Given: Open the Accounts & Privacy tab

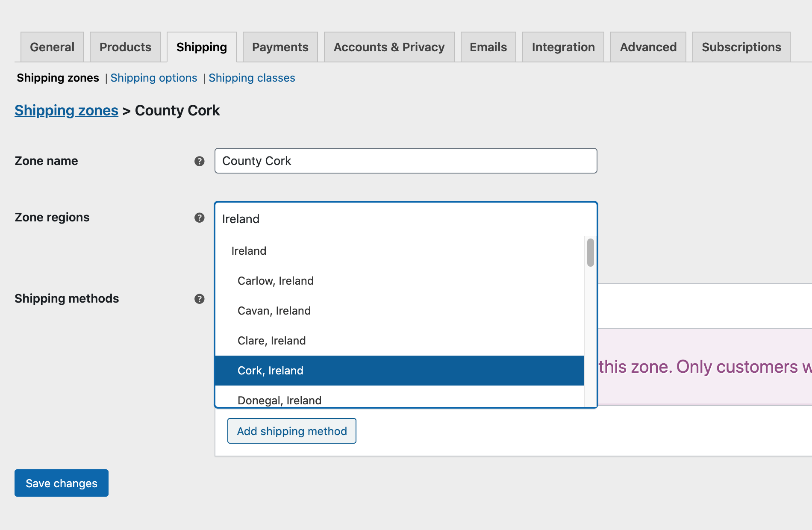Looking at the screenshot, I should click(388, 47).
